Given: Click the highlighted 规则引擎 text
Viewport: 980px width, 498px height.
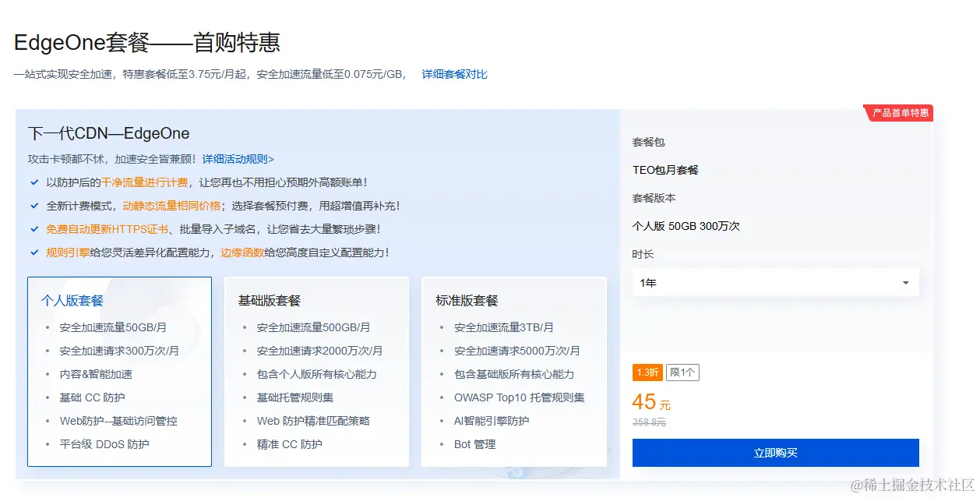Looking at the screenshot, I should pos(68,253).
